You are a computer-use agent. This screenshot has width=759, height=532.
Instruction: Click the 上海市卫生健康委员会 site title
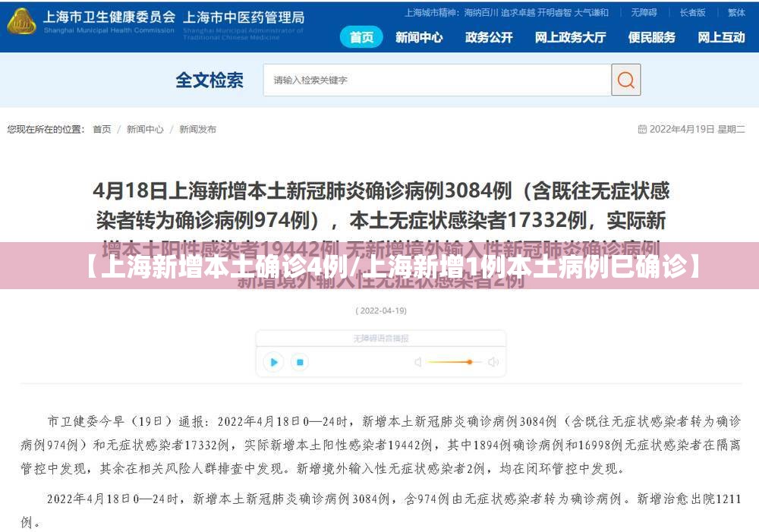pos(109,17)
